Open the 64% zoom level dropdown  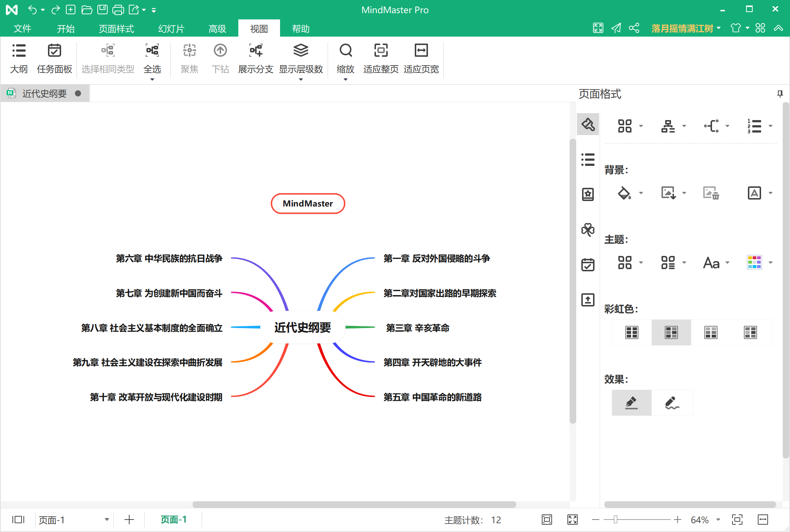click(718, 520)
